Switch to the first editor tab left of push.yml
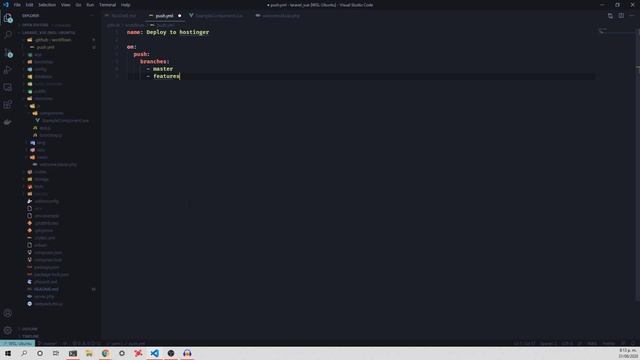Viewport: 640px width, 360px height. click(x=123, y=16)
